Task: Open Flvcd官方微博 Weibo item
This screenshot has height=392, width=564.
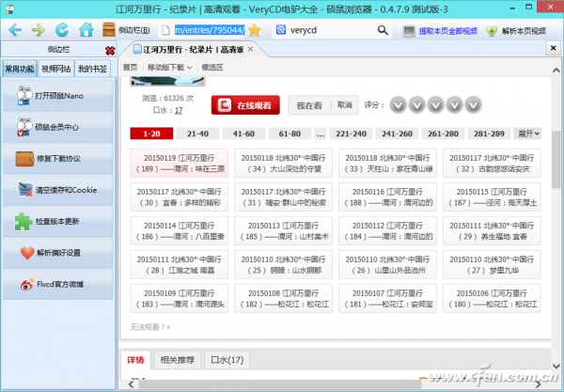Action: click(58, 284)
